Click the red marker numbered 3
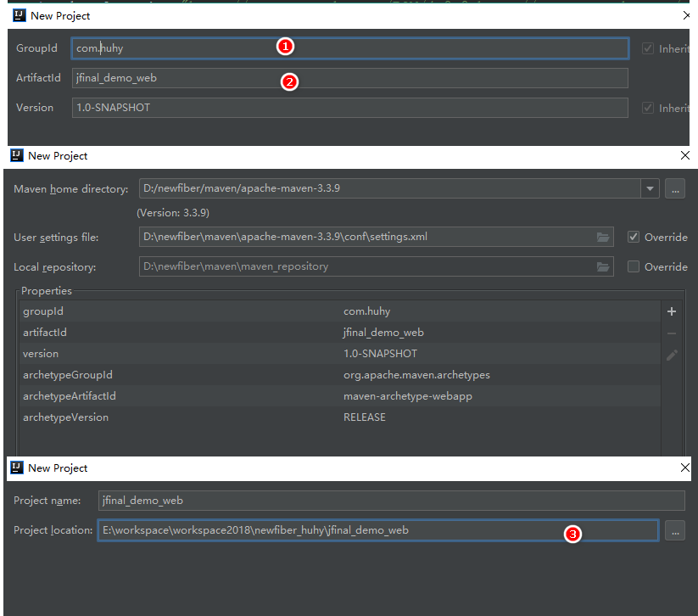The width and height of the screenshot is (698, 616). coord(573,534)
